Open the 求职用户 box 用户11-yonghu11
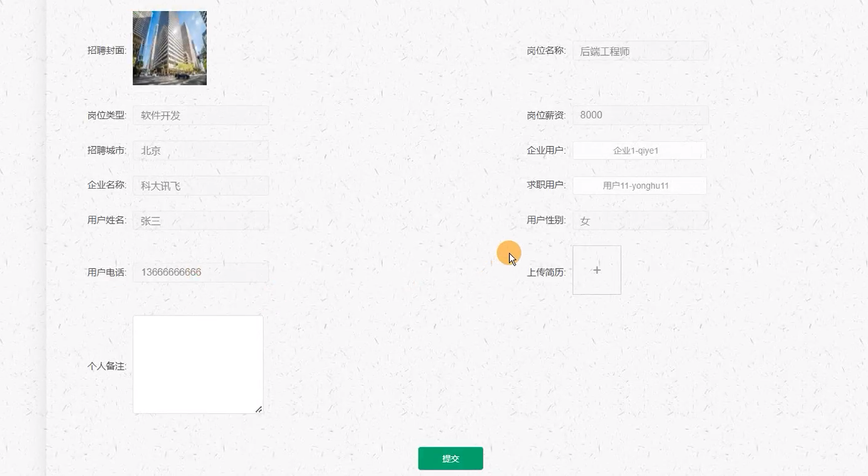The height and width of the screenshot is (476, 868). 639,186
